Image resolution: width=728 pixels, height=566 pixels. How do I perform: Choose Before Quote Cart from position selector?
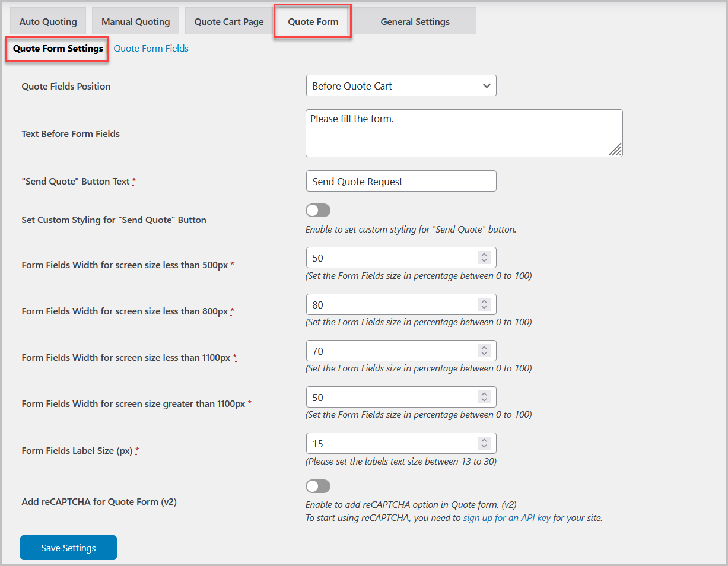coord(400,85)
